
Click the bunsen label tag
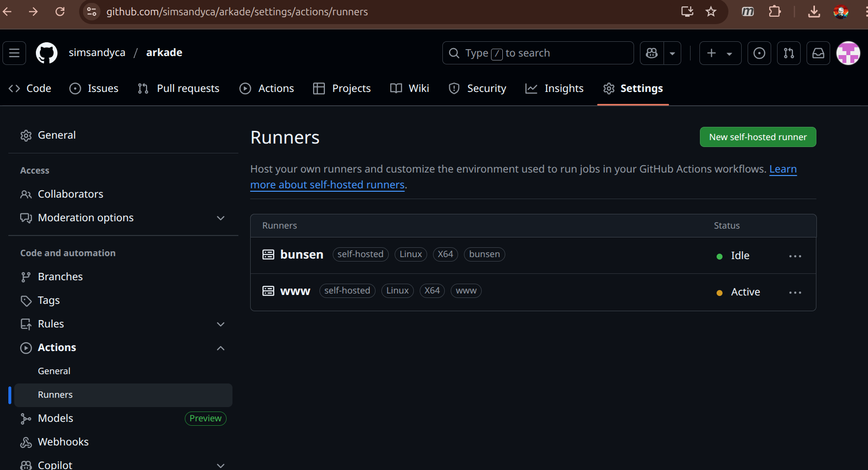pyautogui.click(x=484, y=254)
